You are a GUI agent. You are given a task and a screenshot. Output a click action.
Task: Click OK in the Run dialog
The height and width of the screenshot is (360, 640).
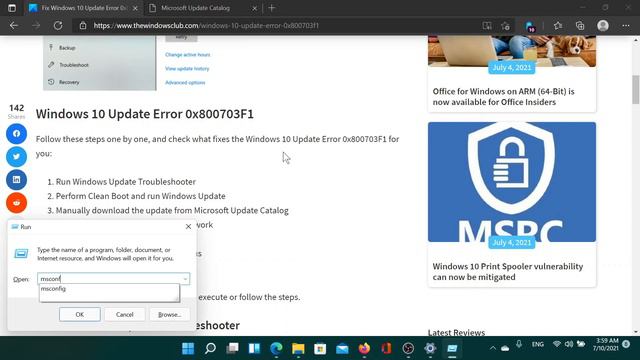point(80,314)
